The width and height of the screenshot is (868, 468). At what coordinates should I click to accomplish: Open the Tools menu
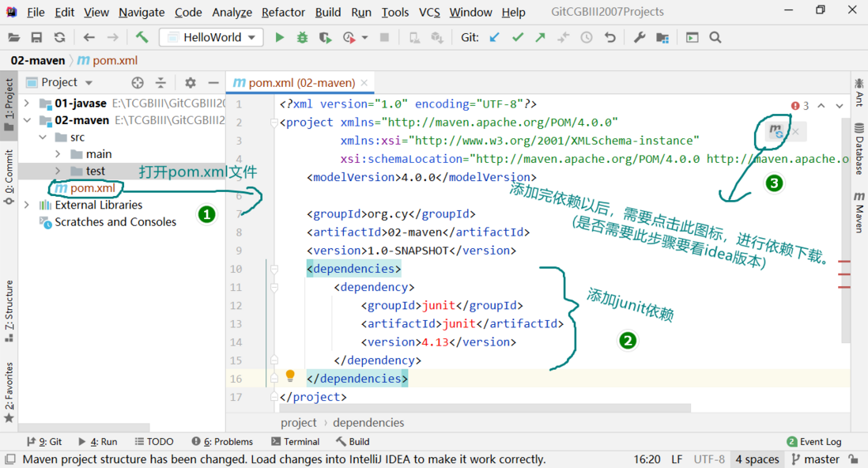pos(394,12)
